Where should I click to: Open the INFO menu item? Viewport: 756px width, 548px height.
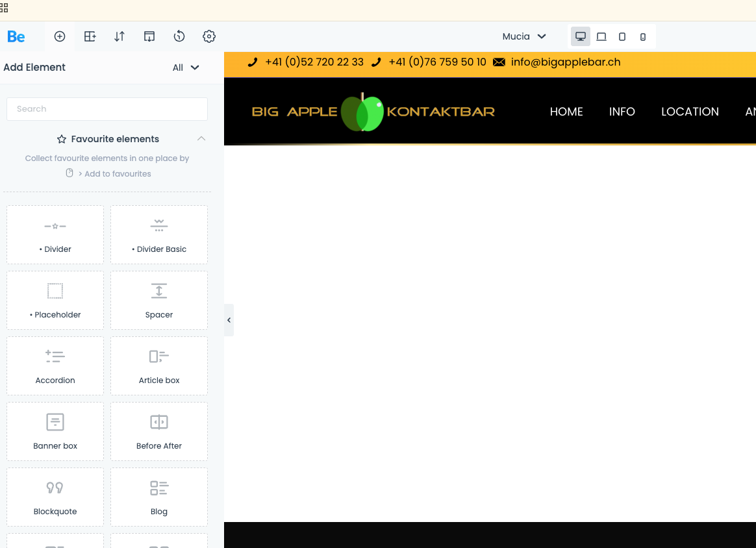(622, 112)
